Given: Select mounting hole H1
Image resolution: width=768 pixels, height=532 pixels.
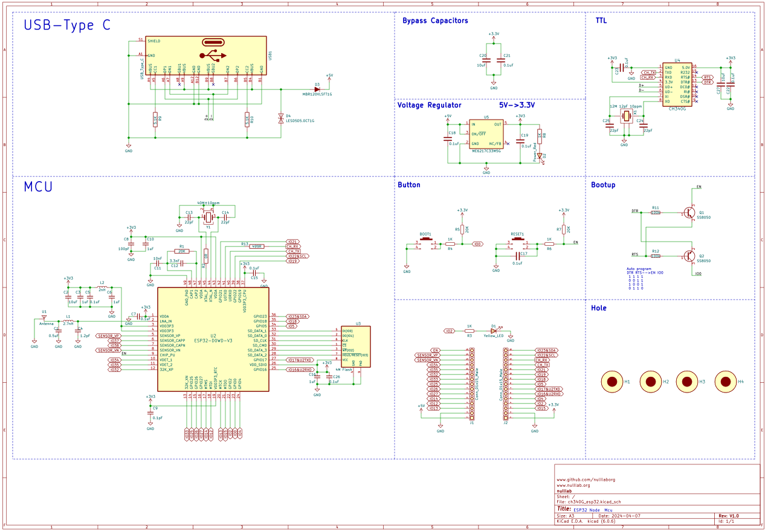Looking at the screenshot, I should tap(612, 382).
